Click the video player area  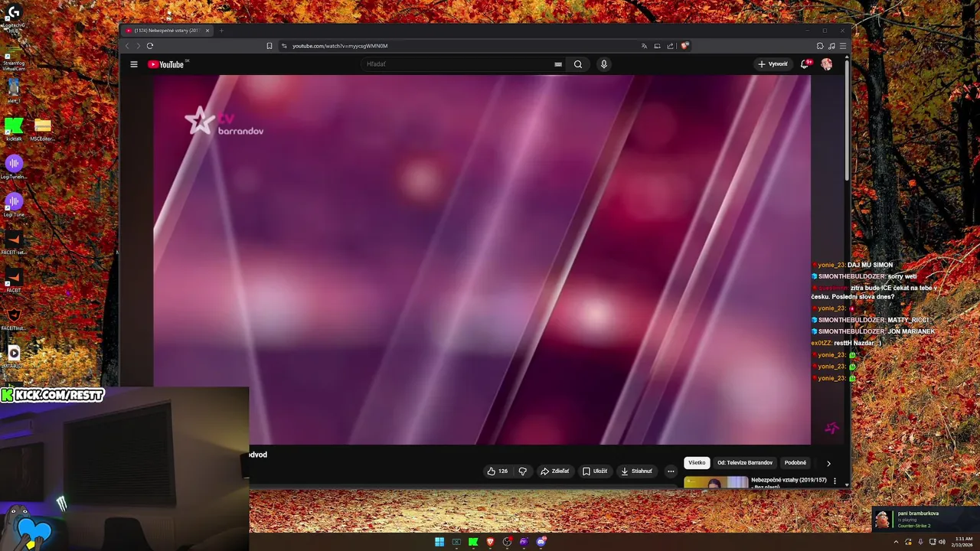tap(482, 259)
